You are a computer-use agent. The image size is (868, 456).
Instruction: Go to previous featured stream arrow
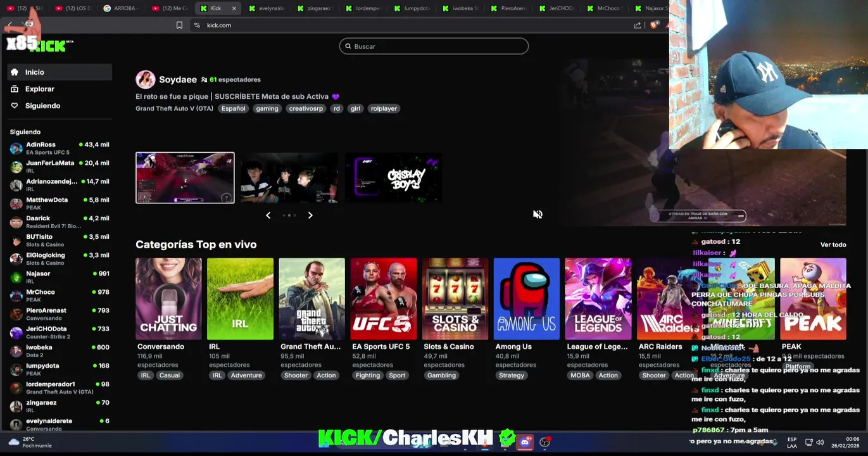coord(268,215)
